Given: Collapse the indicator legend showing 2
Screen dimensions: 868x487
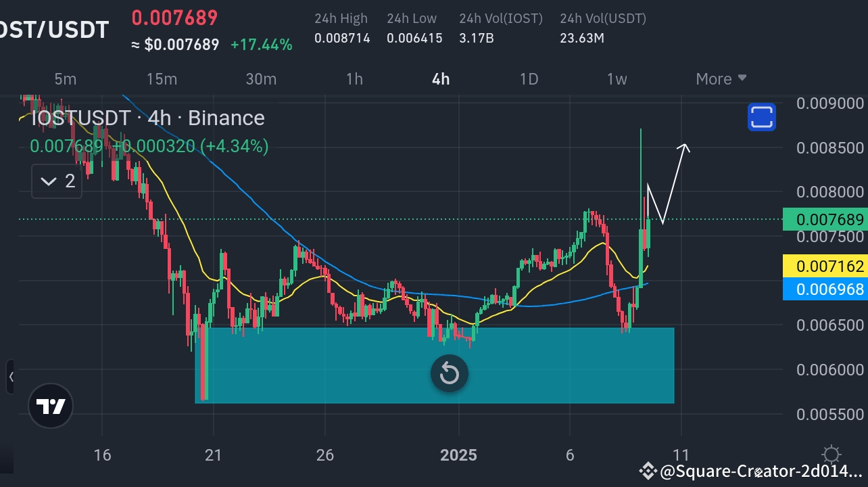Looking at the screenshot, I should point(56,181).
